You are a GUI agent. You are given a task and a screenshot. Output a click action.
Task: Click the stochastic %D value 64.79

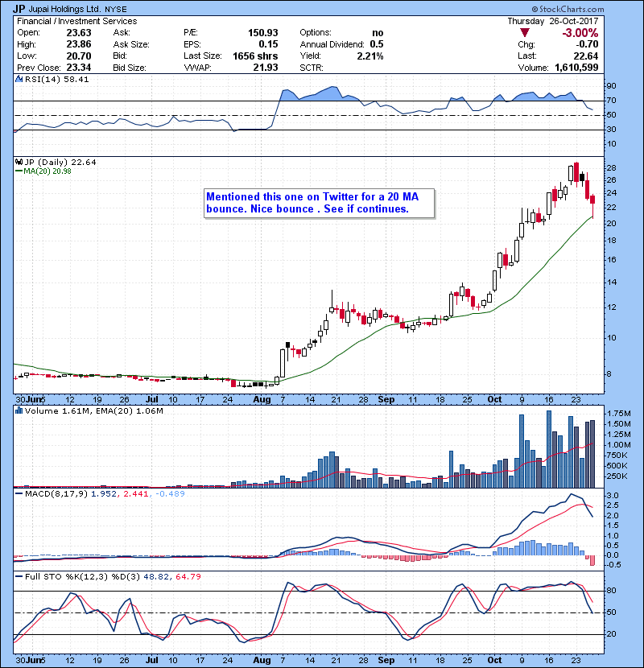(188, 576)
